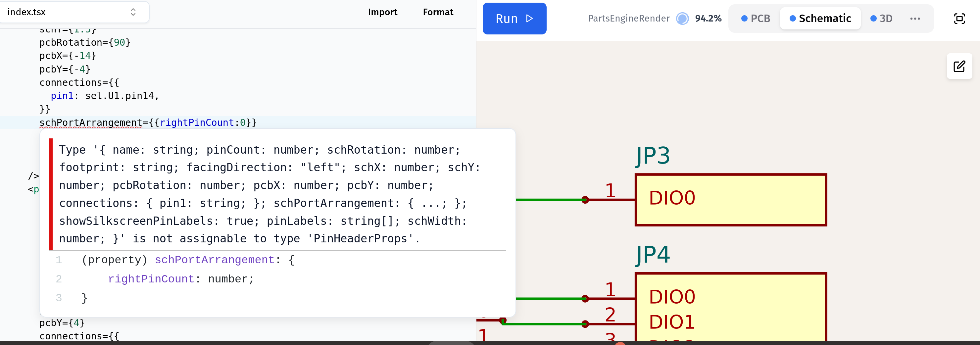Viewport: 980px width, 345px height.
Task: Switch to the PCB view tab
Action: pos(756,19)
